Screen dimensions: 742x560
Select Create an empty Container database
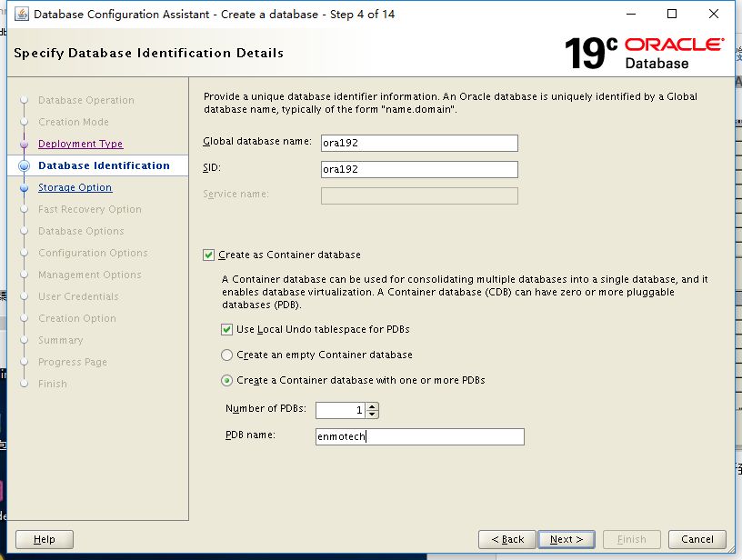(227, 355)
